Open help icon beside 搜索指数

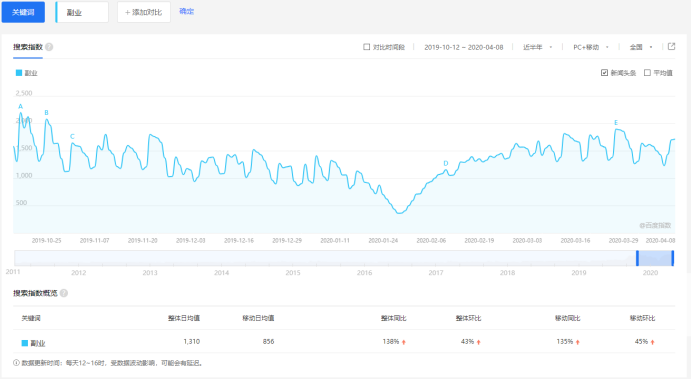[49, 47]
